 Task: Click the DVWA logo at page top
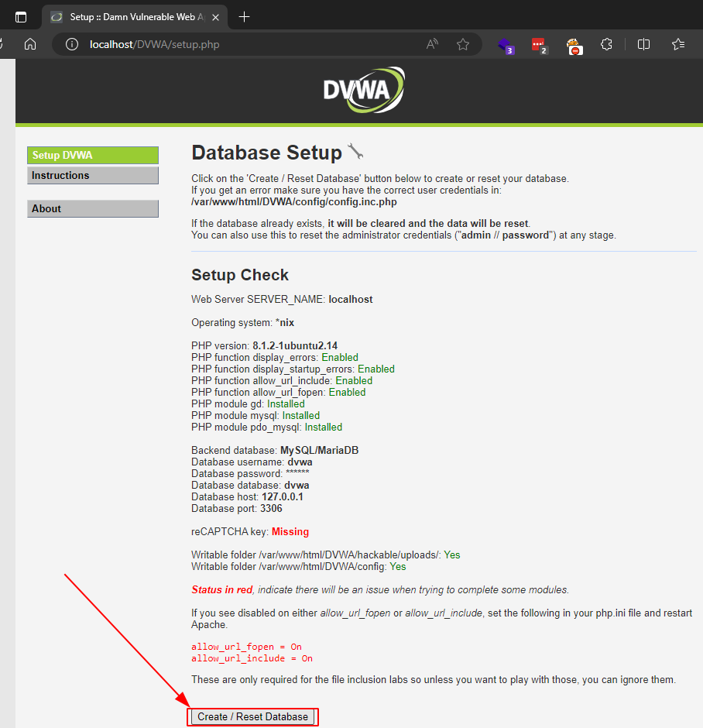[x=363, y=90]
